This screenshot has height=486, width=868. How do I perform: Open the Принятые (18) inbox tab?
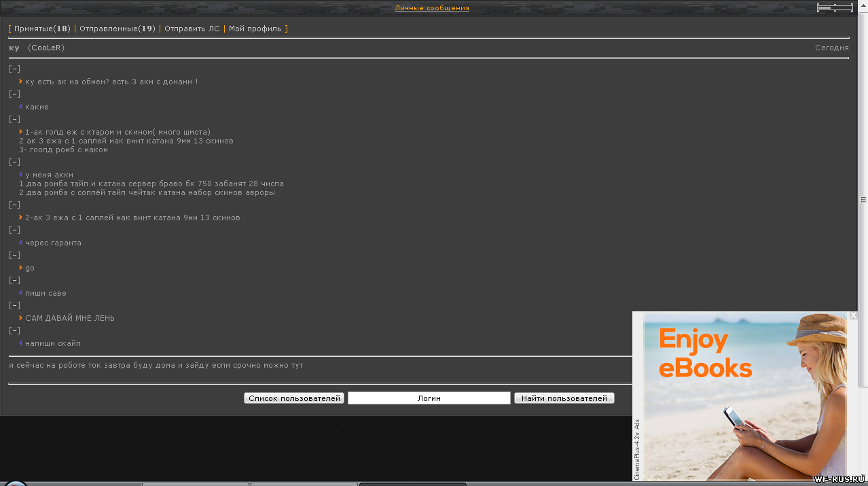tap(42, 29)
